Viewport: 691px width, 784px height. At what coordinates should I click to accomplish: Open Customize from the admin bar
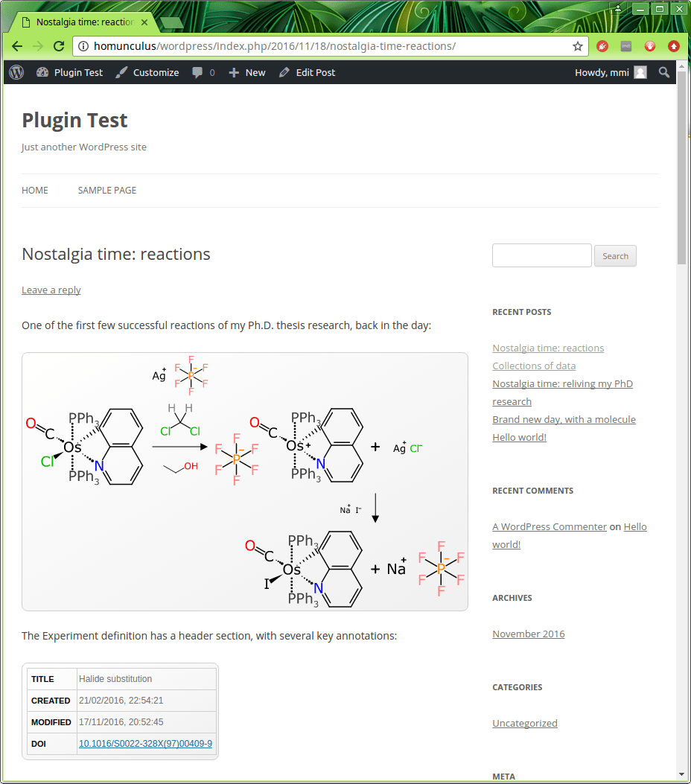pyautogui.click(x=147, y=72)
